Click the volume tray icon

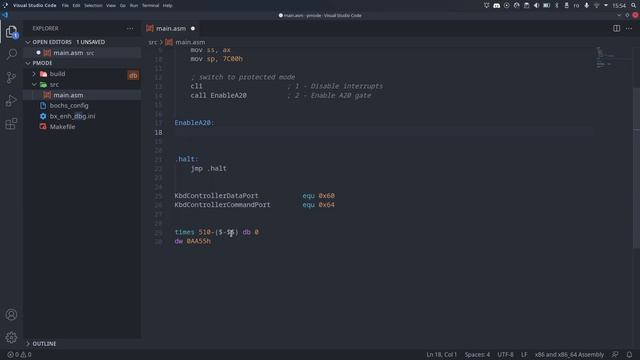tap(536, 5)
